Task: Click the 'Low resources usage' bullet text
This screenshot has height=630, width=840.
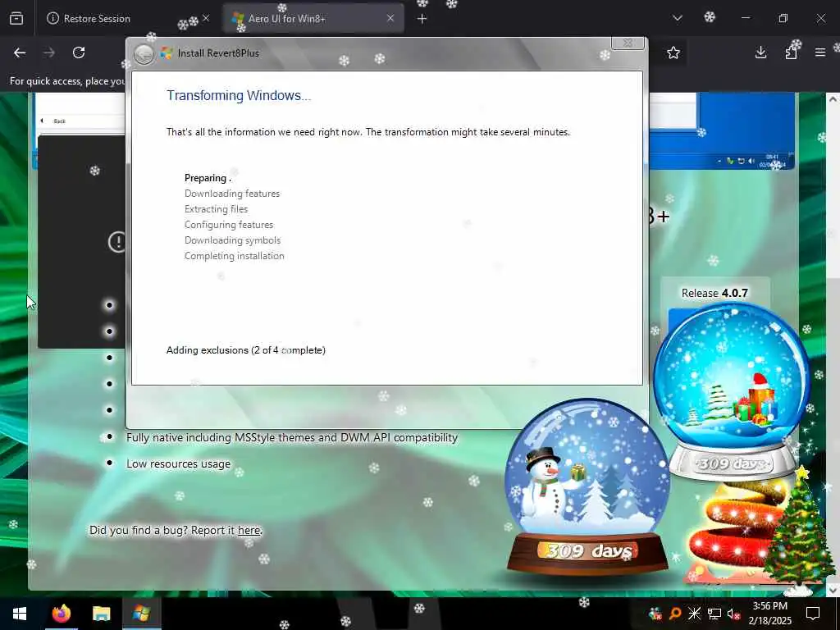Action: point(178,464)
